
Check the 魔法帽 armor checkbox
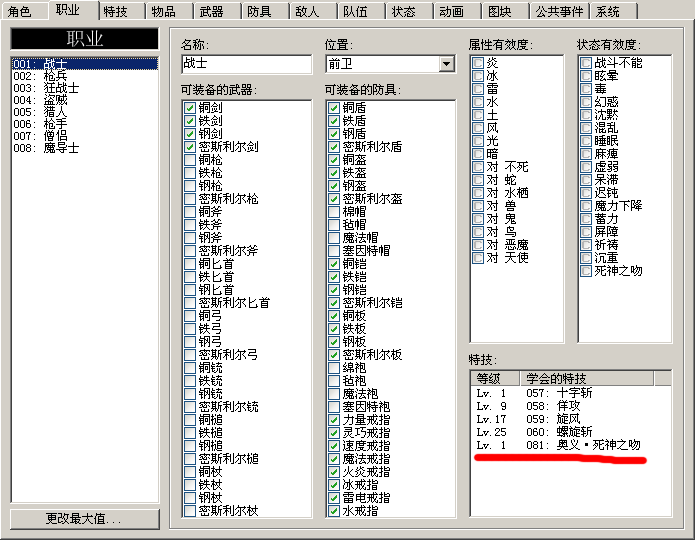pyautogui.click(x=334, y=238)
